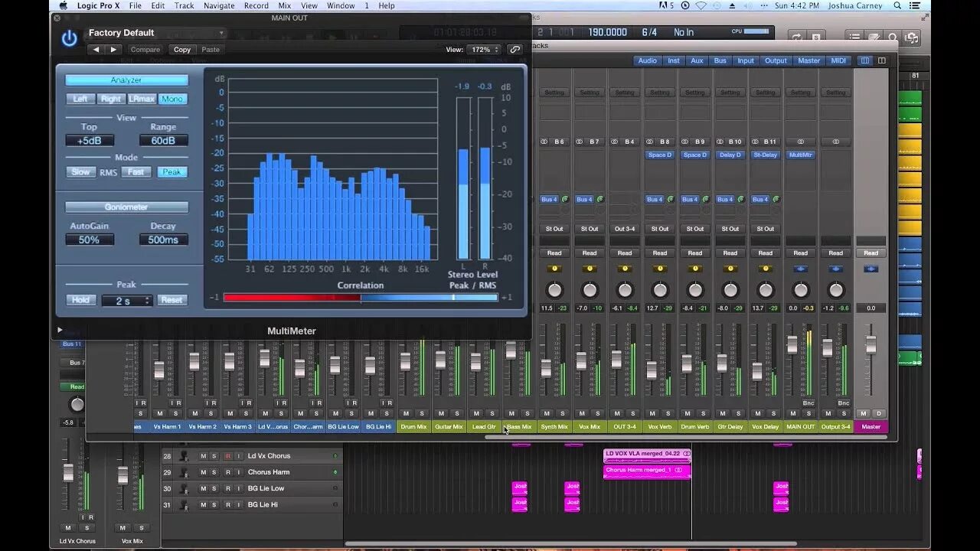Set analyzer mode to Fast RMS
This screenshot has width=980, height=551.
pos(136,172)
